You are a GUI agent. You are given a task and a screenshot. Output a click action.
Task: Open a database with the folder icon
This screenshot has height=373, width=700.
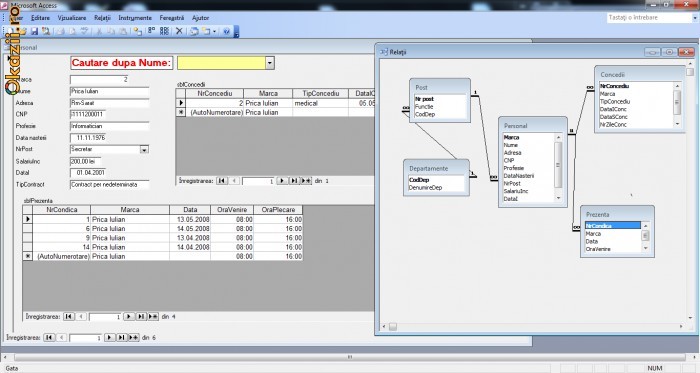pyautogui.click(x=22, y=31)
